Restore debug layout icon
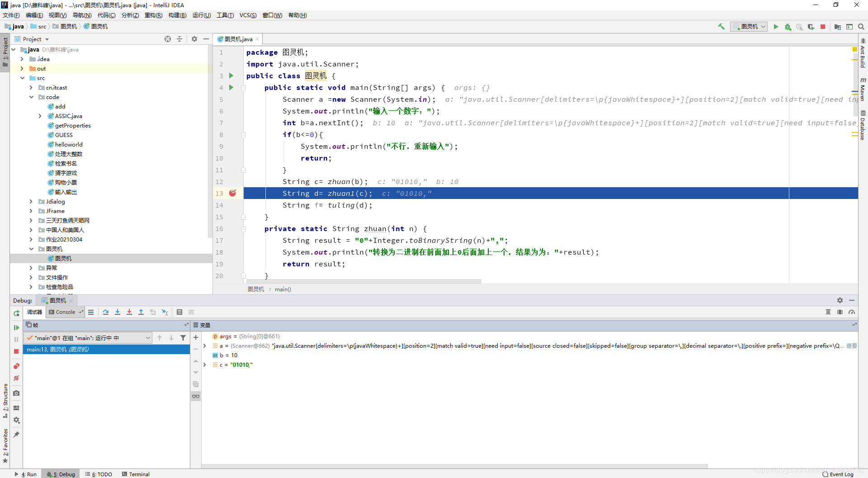Image resolution: width=868 pixels, height=478 pixels. tap(16, 408)
